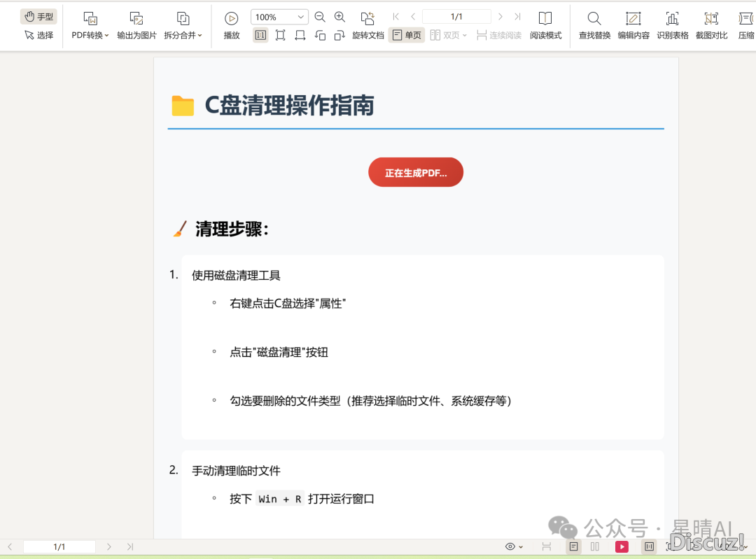Toggle 1:1 size icon in status bar
Screen dimensions: 756x559
pos(650,546)
